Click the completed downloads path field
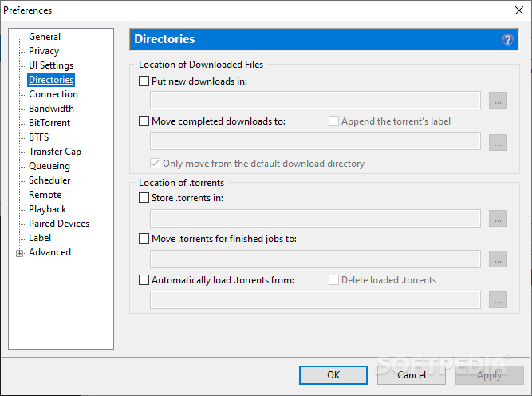Image resolution: width=532 pixels, height=396 pixels. pos(315,141)
